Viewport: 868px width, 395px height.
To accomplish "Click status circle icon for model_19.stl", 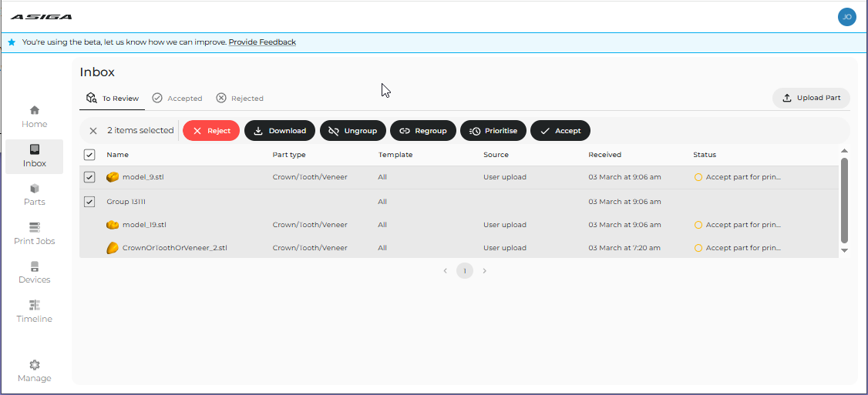I will [698, 225].
